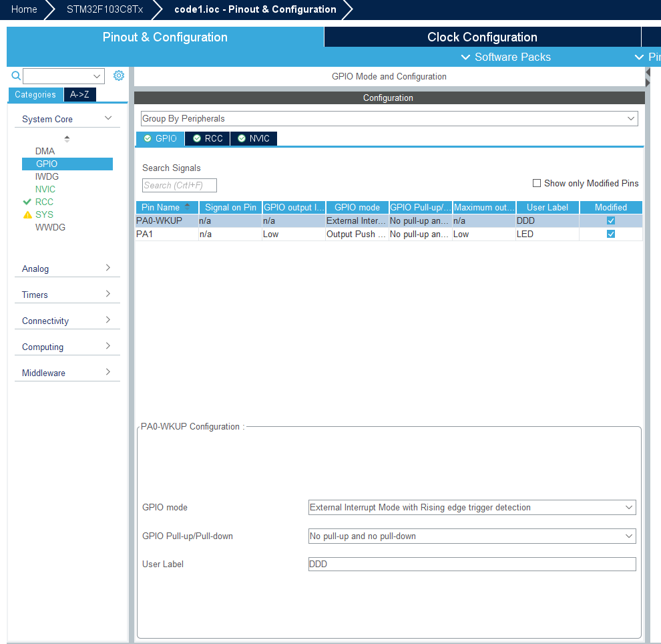
Task: Click the Signal on Pin column header
Action: tap(230, 207)
